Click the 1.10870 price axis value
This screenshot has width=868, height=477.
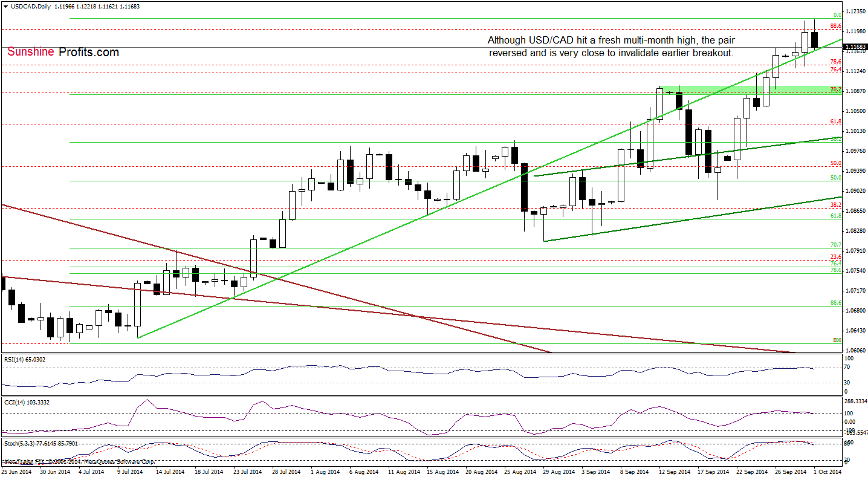click(x=855, y=91)
